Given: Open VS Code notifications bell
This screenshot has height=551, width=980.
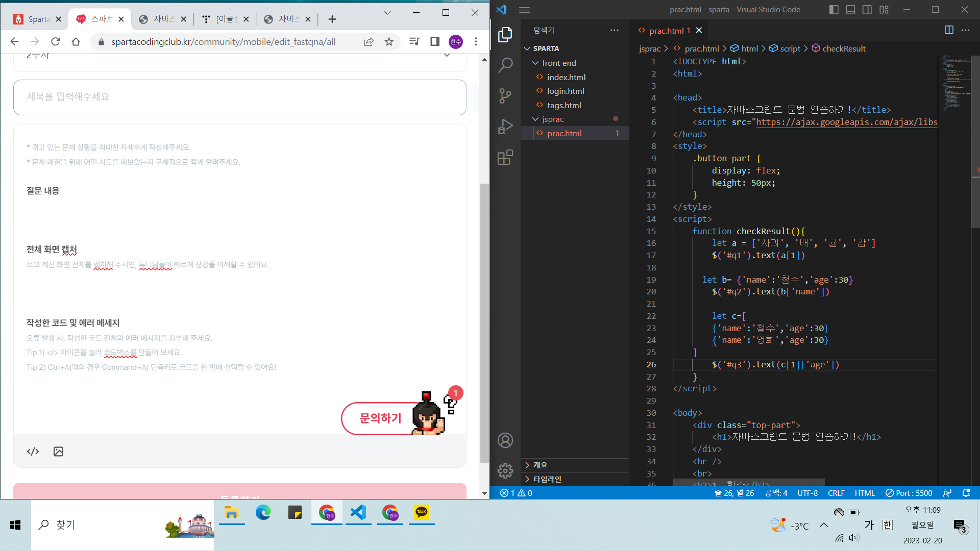Looking at the screenshot, I should pyautogui.click(x=966, y=493).
